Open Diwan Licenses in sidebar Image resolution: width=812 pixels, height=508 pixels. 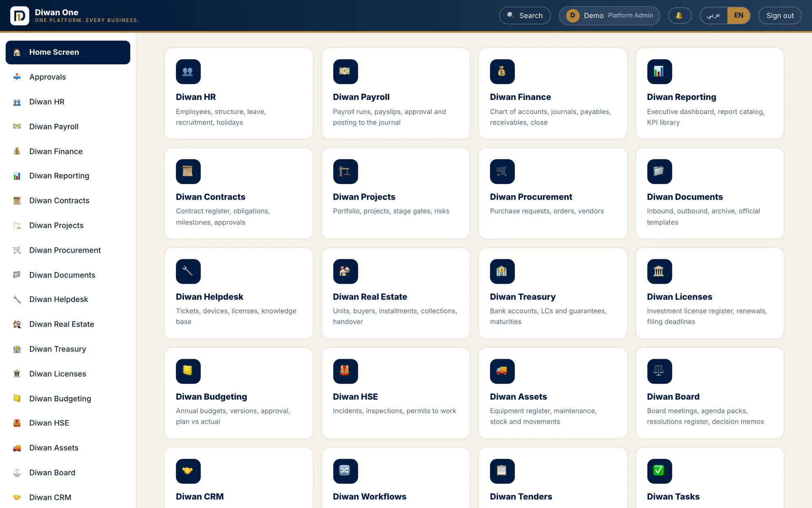(x=68, y=373)
